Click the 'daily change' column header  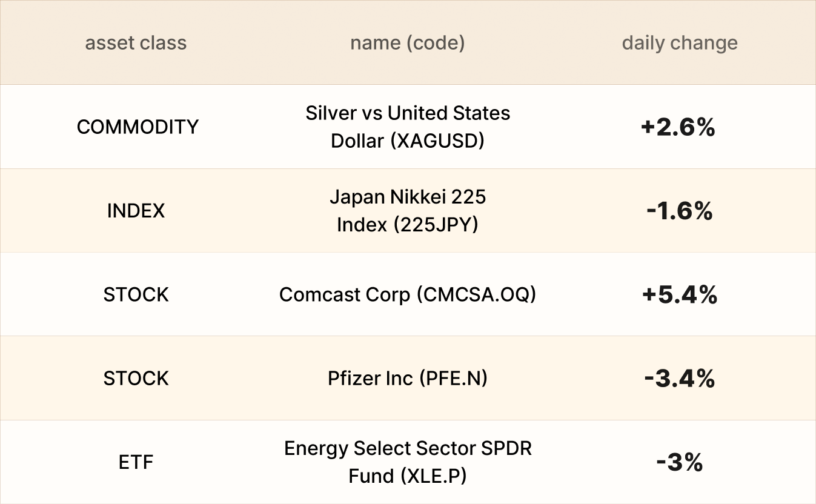(679, 43)
